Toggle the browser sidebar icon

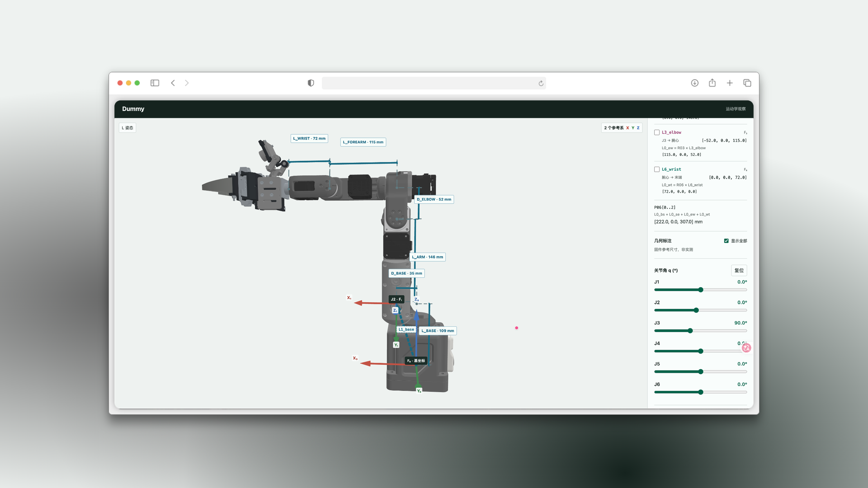pyautogui.click(x=155, y=83)
